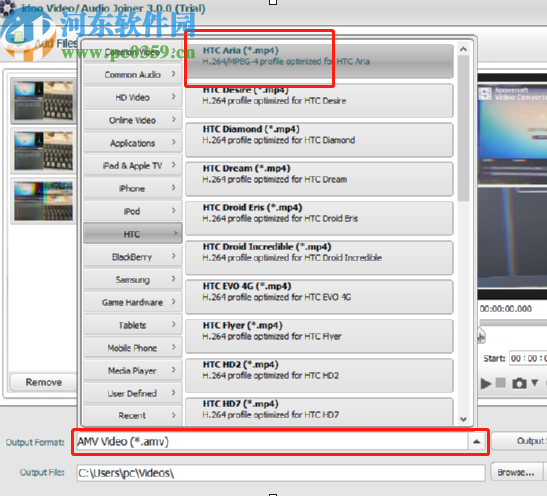The width and height of the screenshot is (547, 496).
Task: Open User Defined category
Action: (133, 393)
